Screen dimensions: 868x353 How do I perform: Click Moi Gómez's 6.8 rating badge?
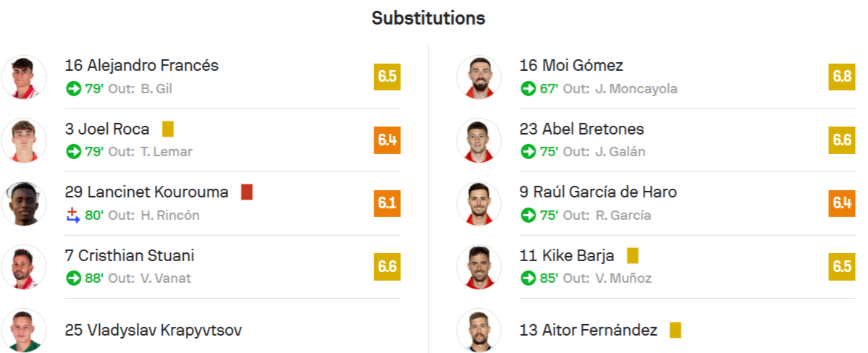[x=842, y=77]
